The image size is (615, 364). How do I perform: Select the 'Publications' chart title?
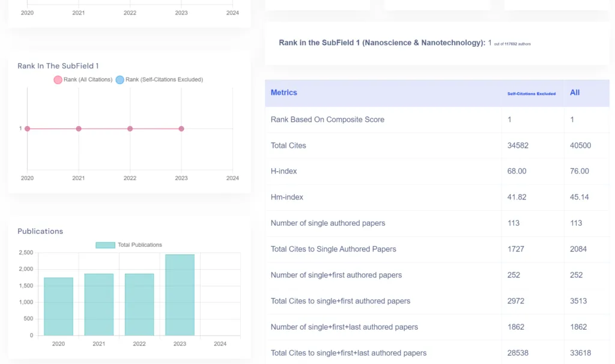pos(40,231)
